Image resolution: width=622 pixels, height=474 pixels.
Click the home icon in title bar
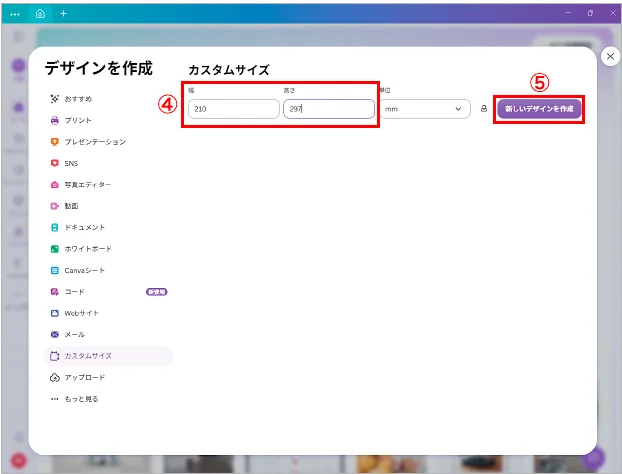[40, 13]
